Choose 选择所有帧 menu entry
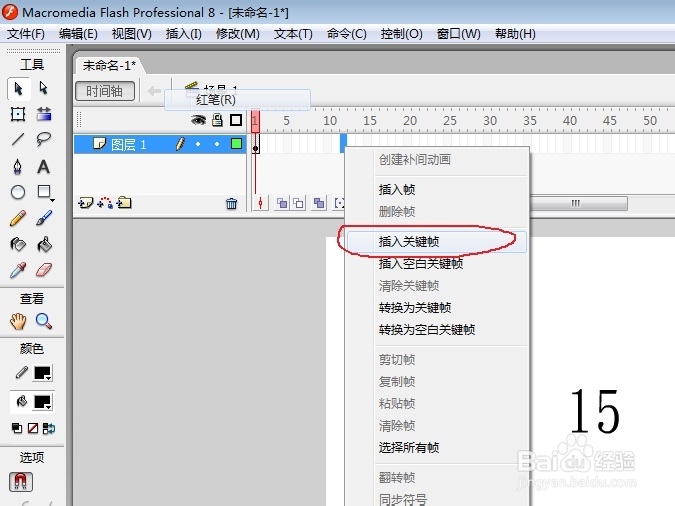 point(437,447)
